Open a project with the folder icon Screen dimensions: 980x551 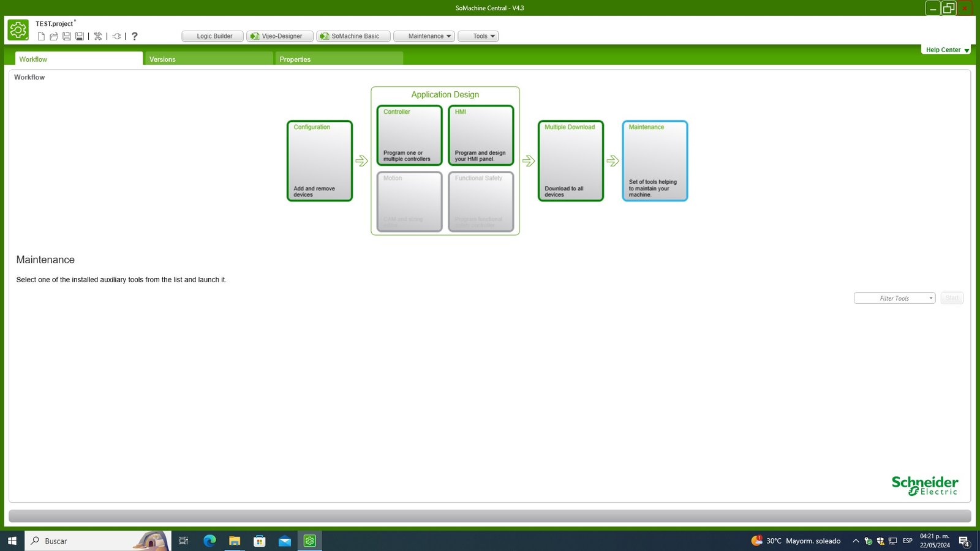[x=54, y=36]
